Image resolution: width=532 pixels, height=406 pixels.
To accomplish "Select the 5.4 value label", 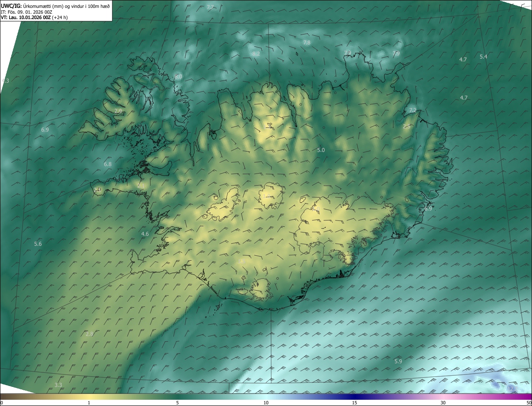I will 483,56.
